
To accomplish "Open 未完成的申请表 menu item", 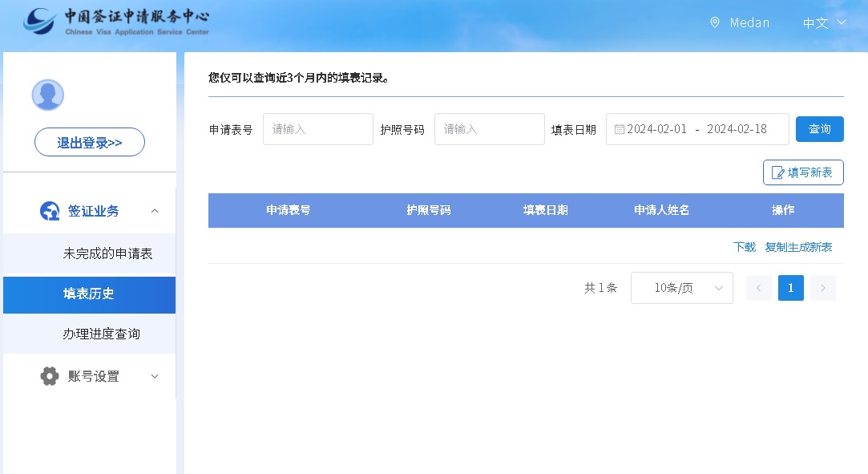I will pos(107,253).
